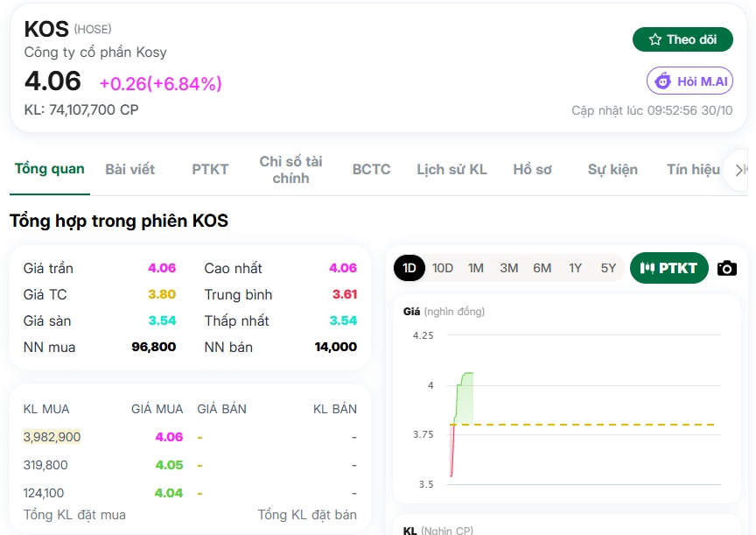
Task: Select the 5Y chart range
Action: pos(608,268)
